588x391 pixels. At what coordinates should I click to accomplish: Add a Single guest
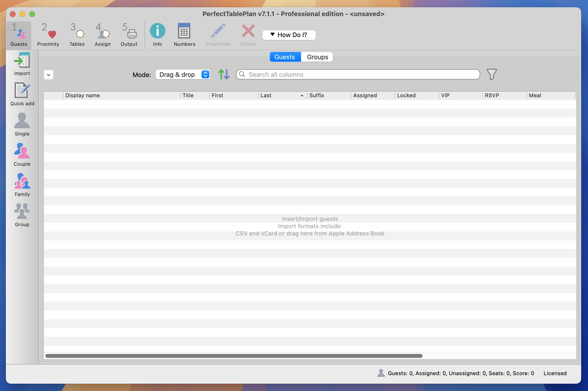[x=22, y=121]
